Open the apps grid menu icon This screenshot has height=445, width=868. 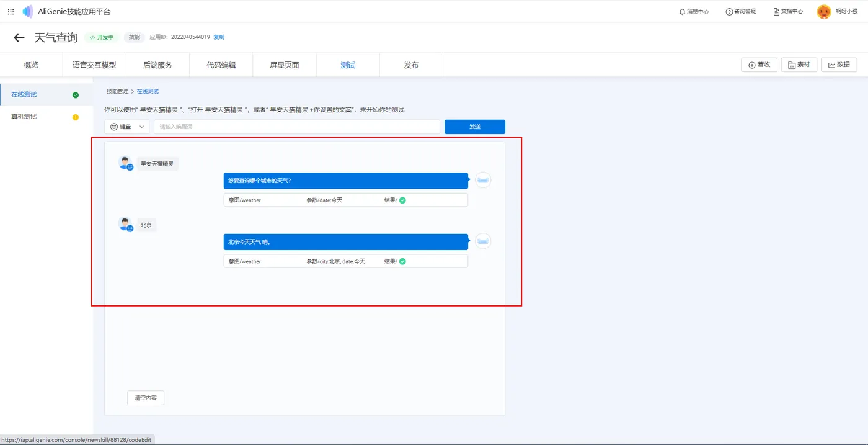[11, 12]
